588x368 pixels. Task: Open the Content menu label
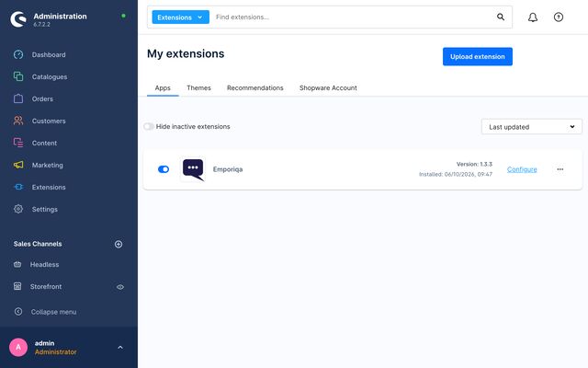tap(44, 144)
